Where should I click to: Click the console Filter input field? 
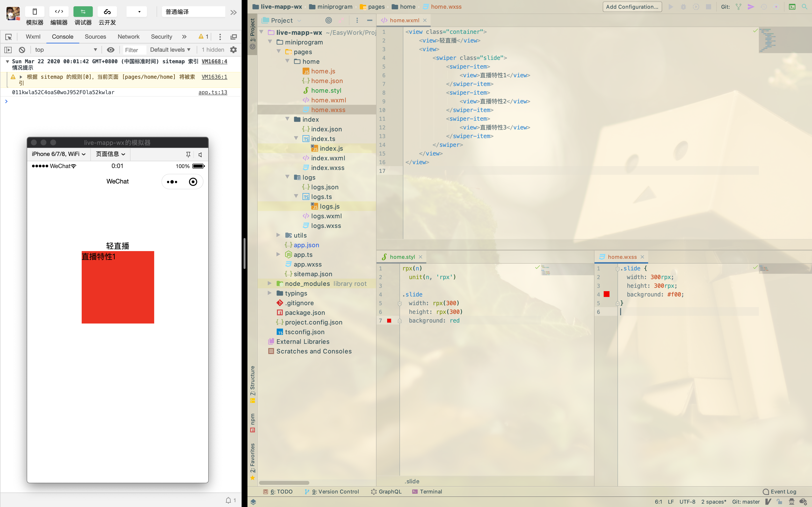pyautogui.click(x=134, y=50)
